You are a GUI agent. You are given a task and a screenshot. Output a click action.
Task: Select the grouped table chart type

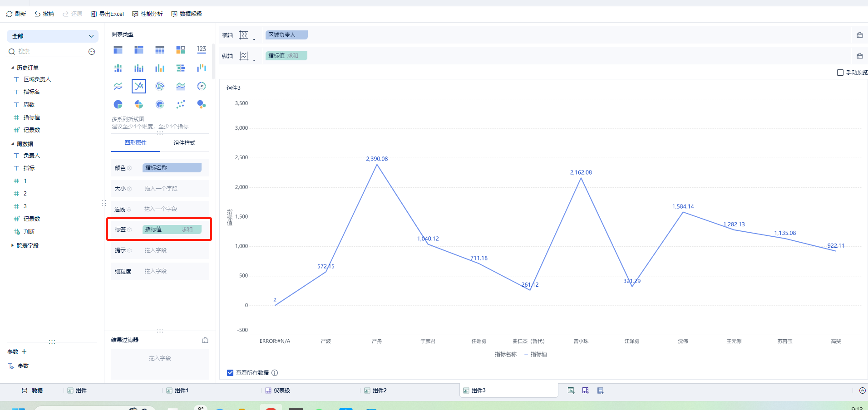tap(118, 50)
